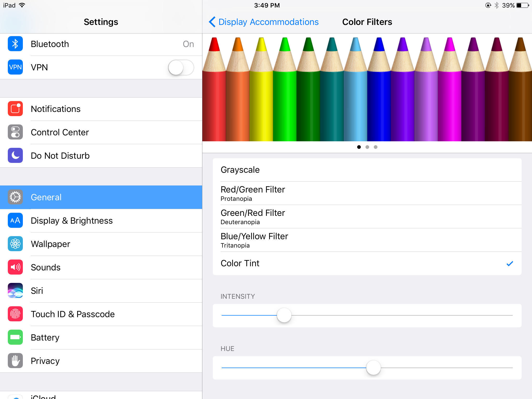Open Siri settings
The height and width of the screenshot is (399, 532).
(x=101, y=291)
